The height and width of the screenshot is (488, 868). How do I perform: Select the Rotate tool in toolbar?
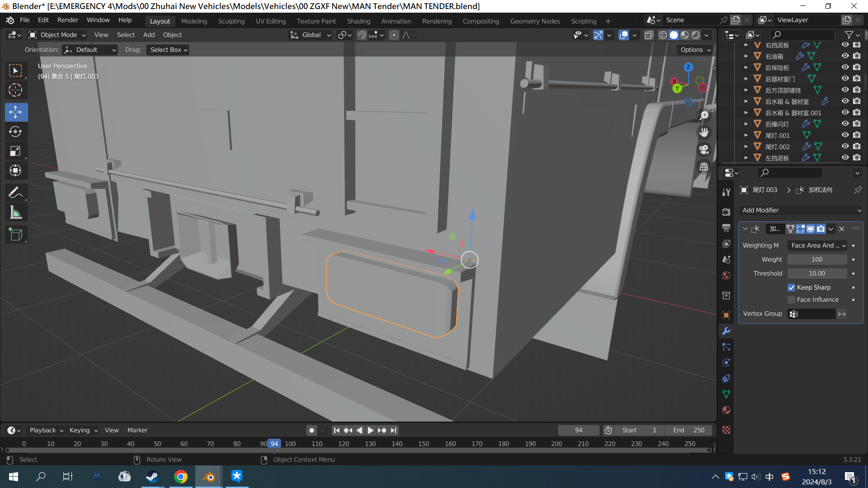point(15,131)
